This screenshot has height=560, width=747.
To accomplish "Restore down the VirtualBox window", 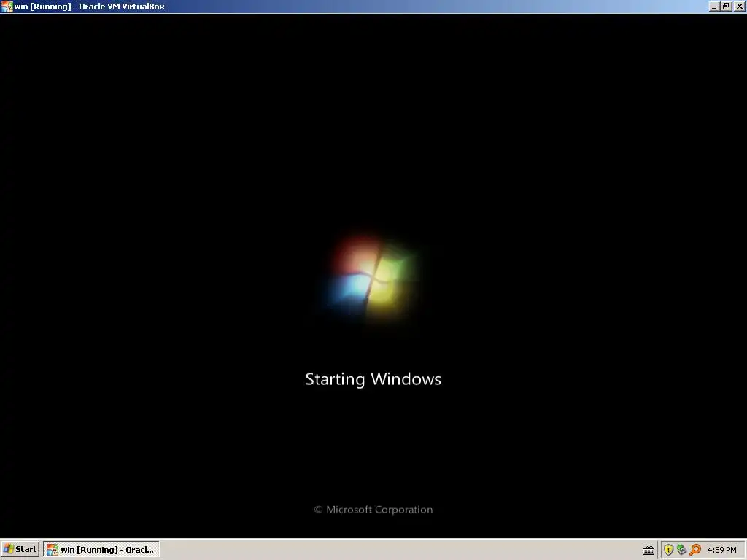I will [726, 7].
